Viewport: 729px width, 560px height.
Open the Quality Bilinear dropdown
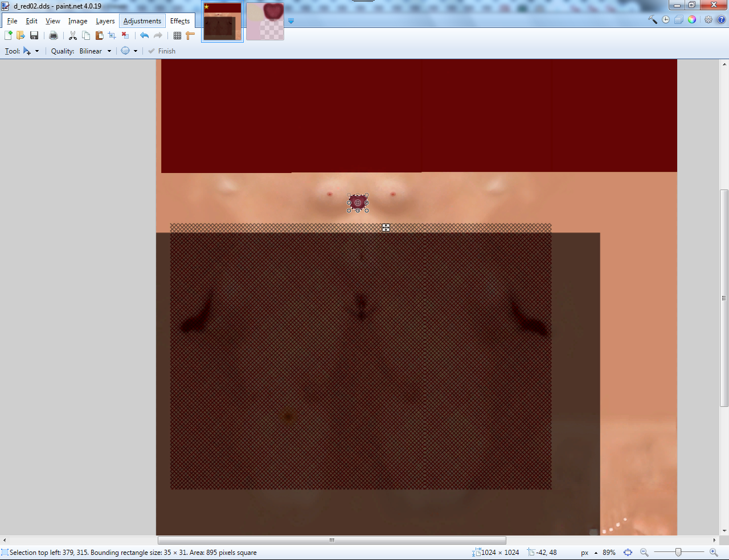[95, 51]
